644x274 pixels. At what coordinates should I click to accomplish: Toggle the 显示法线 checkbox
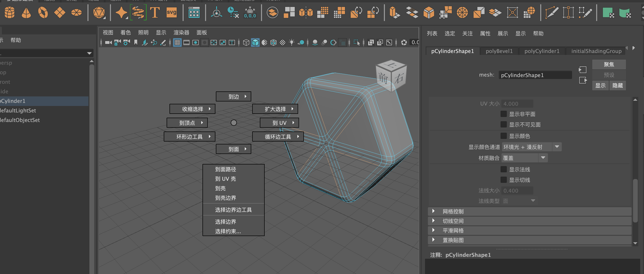click(x=503, y=169)
